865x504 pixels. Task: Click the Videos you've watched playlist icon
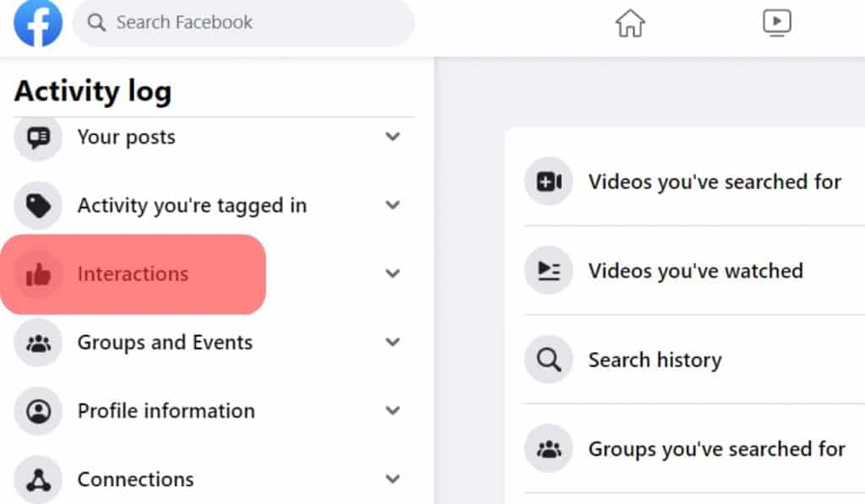pyautogui.click(x=548, y=270)
